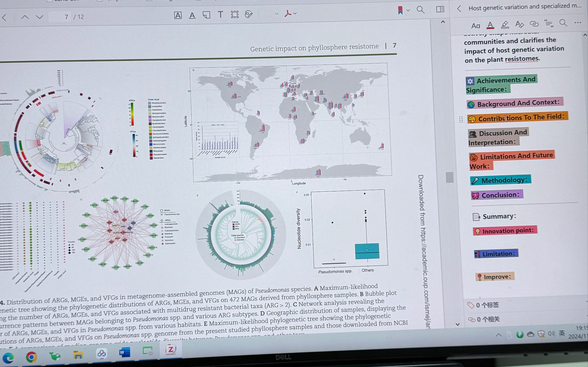Search within the note editor
Screen dimensions: 588x367
(563, 23)
